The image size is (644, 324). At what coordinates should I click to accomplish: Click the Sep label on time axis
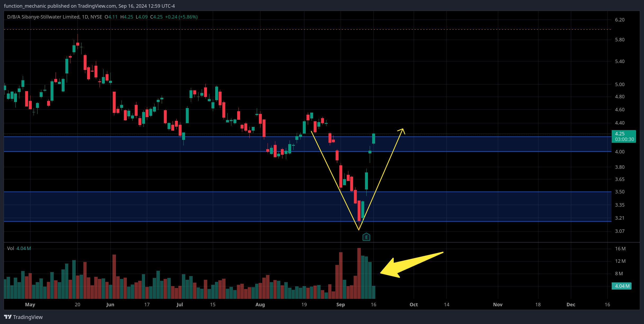pyautogui.click(x=341, y=305)
